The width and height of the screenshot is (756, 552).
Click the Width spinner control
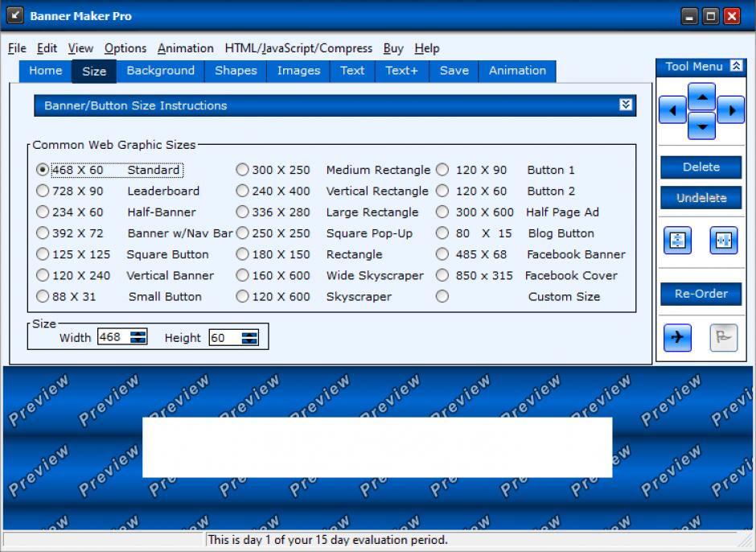pyautogui.click(x=139, y=338)
